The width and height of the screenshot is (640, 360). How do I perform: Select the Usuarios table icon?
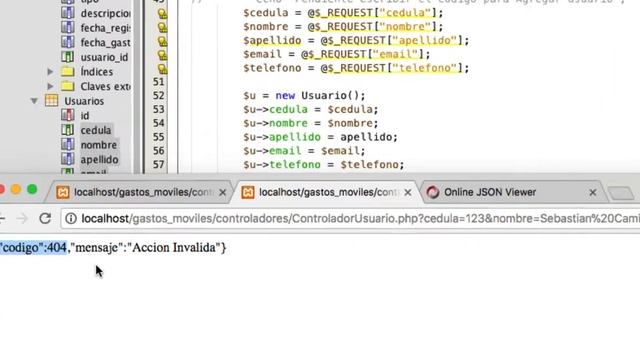tap(51, 101)
